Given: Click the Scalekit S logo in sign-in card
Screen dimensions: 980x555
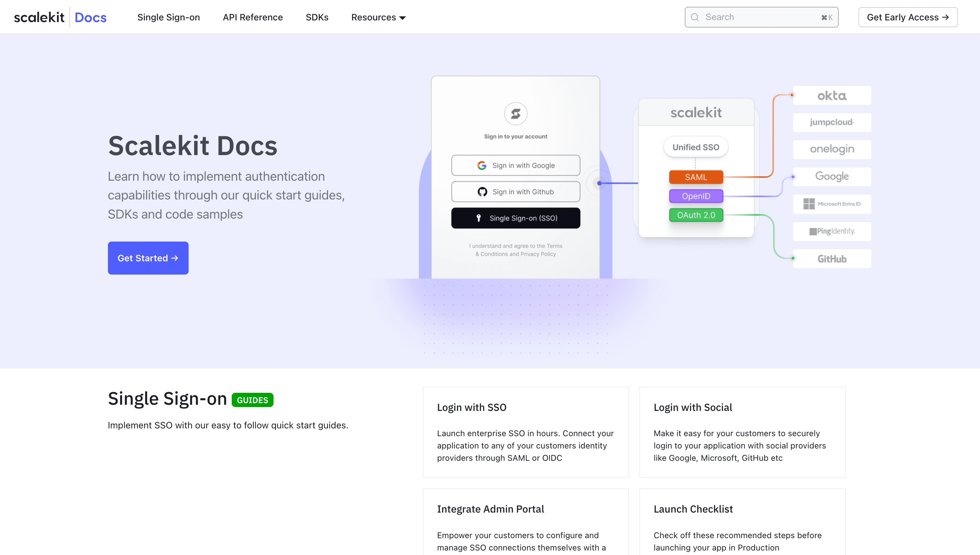Looking at the screenshot, I should click(x=515, y=113).
